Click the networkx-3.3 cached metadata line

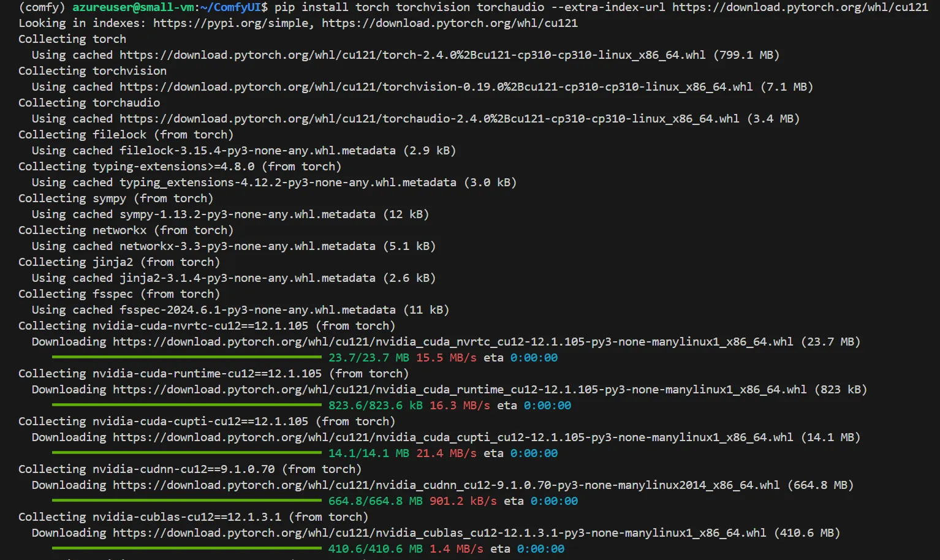point(234,246)
